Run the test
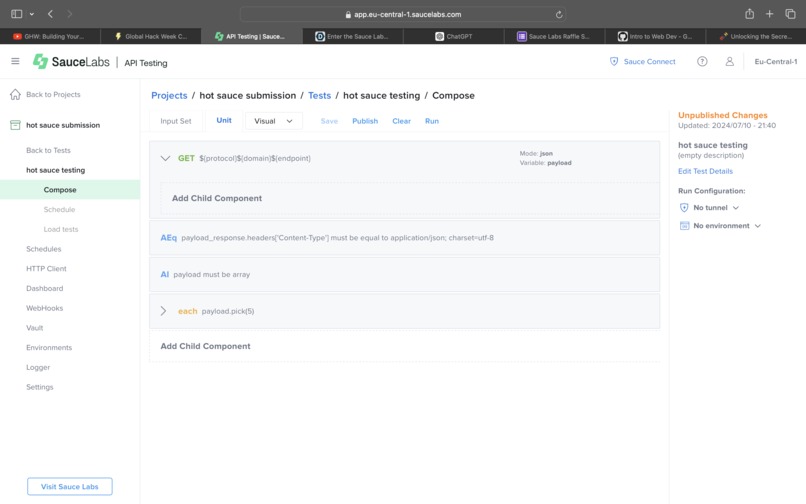 click(x=432, y=121)
